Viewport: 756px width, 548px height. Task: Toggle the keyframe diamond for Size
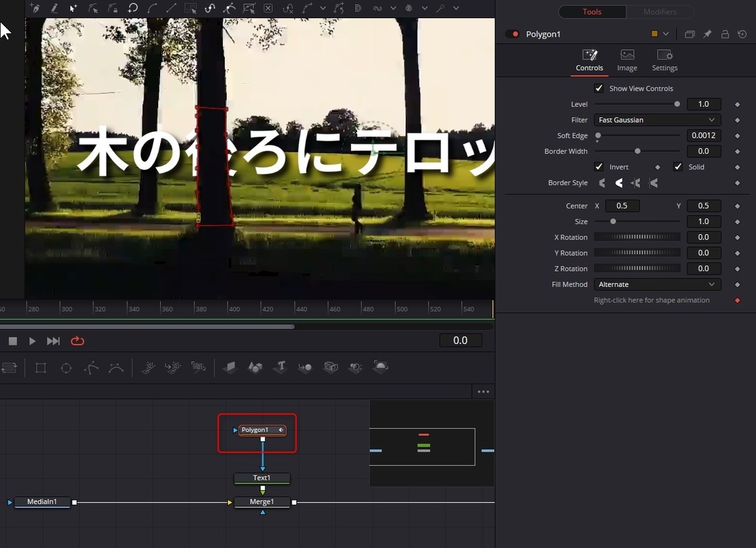point(737,222)
